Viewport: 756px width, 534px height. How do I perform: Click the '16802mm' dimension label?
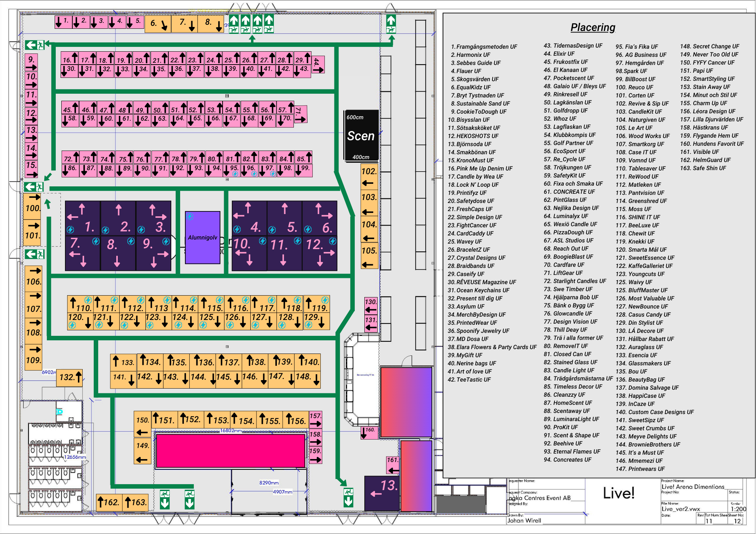(x=231, y=431)
